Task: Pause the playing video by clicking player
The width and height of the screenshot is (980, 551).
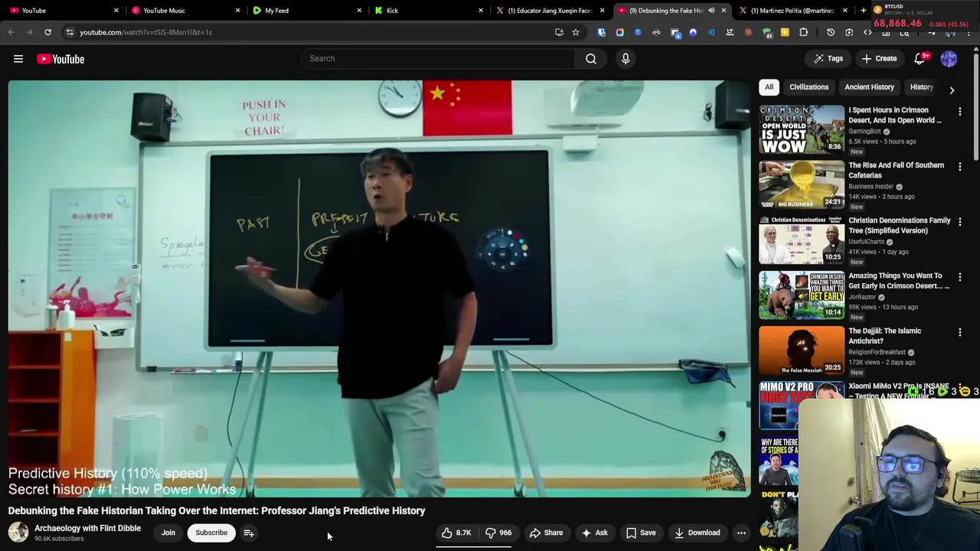Action: pyautogui.click(x=379, y=289)
